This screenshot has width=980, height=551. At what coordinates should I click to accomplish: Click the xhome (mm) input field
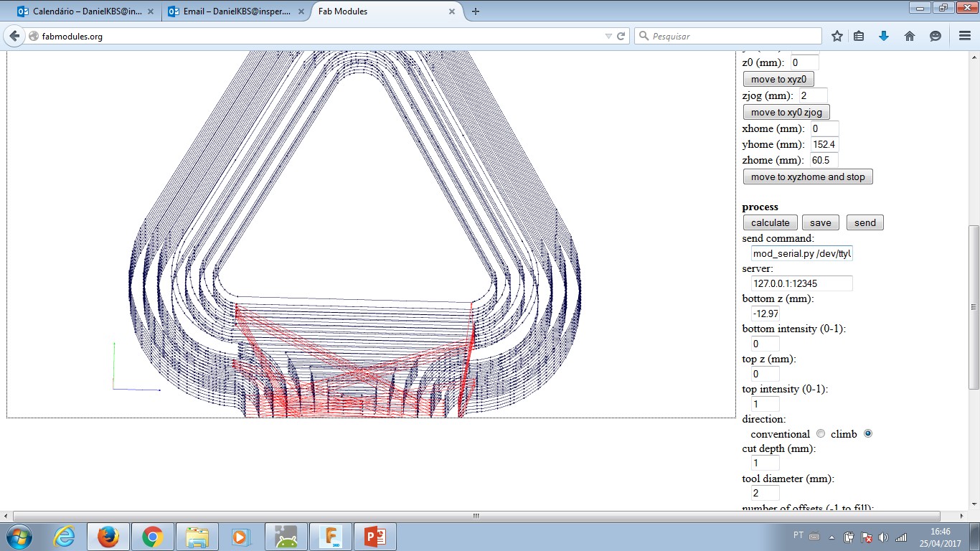coord(825,128)
